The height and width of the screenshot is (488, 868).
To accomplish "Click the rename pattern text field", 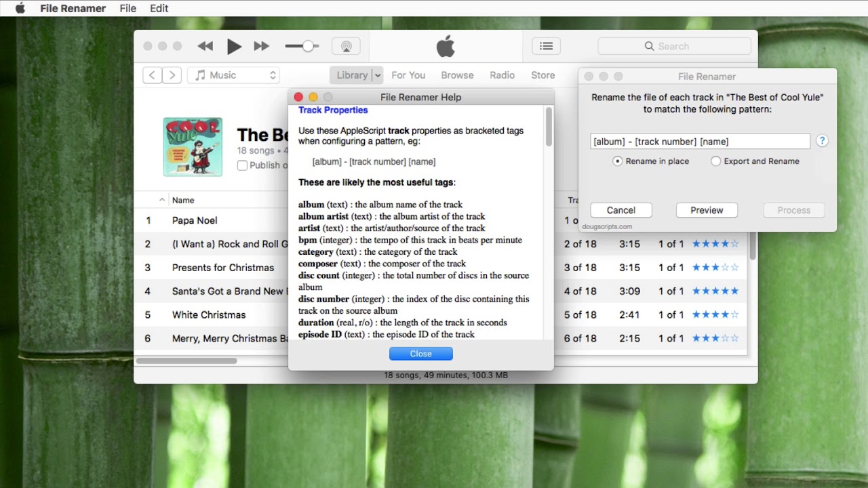I will (x=700, y=142).
